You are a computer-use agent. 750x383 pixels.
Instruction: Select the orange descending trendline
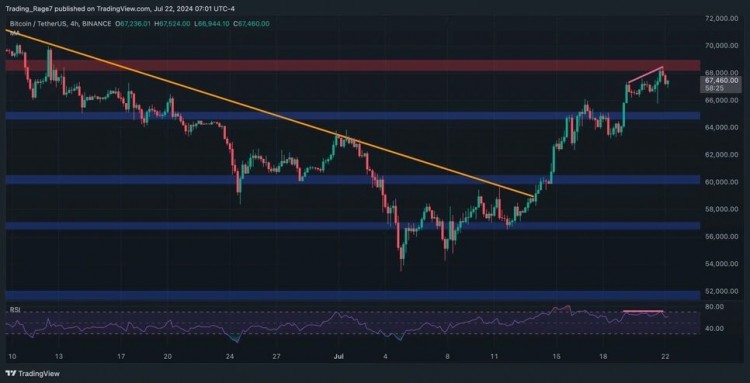click(269, 113)
